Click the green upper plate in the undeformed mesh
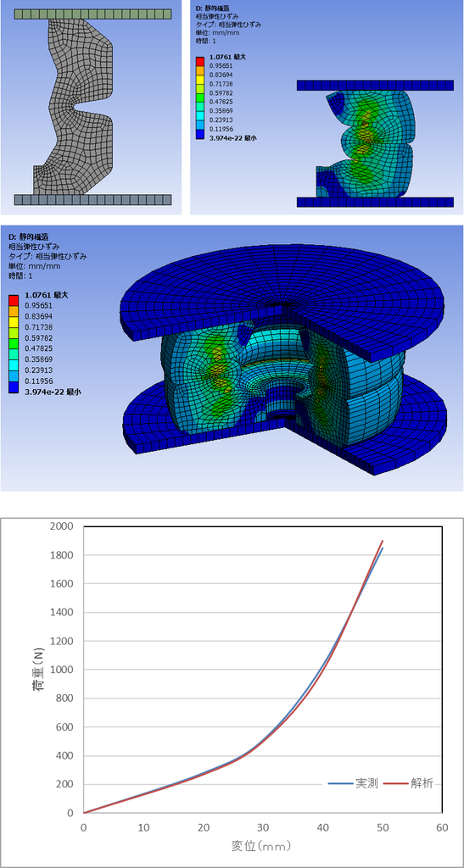The height and width of the screenshot is (868, 464). (x=92, y=14)
